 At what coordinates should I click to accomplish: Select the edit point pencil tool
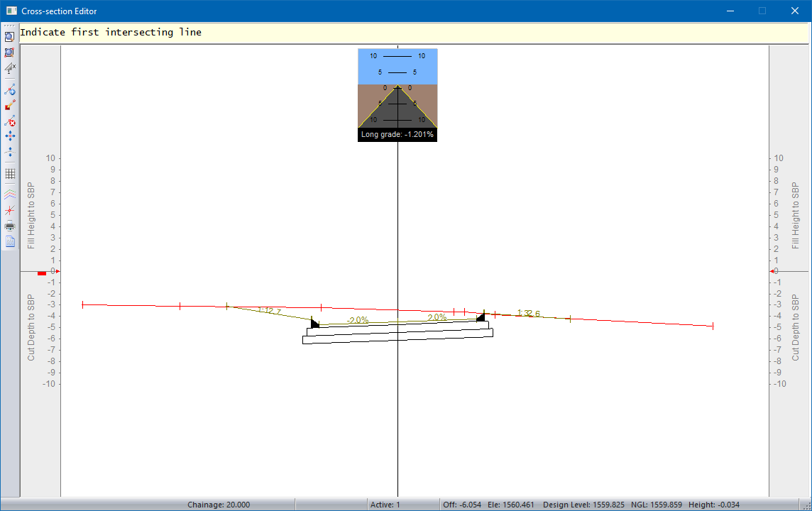10,105
